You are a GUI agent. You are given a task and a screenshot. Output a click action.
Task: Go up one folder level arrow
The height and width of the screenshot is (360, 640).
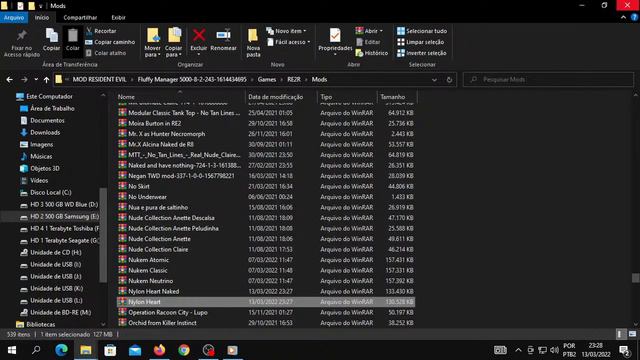pyautogui.click(x=47, y=80)
